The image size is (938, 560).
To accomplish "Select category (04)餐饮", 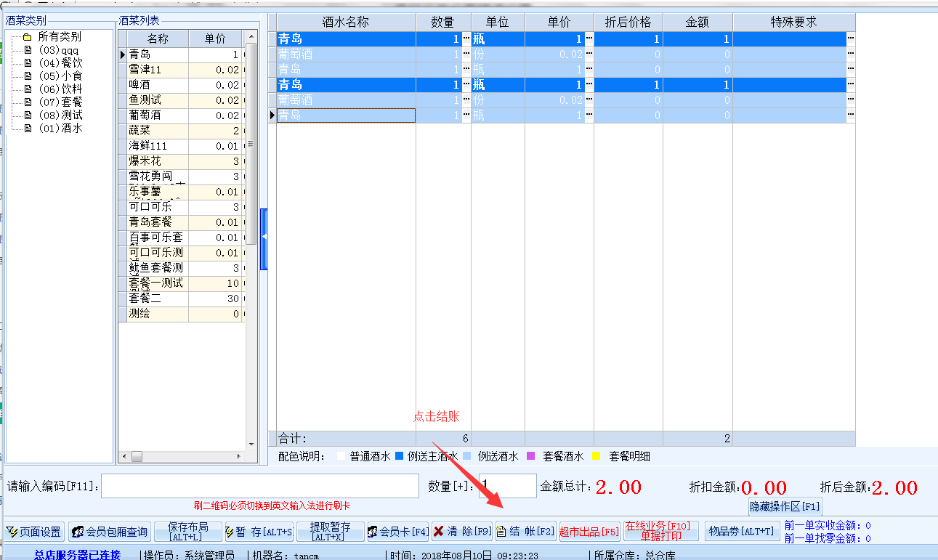I will point(60,62).
